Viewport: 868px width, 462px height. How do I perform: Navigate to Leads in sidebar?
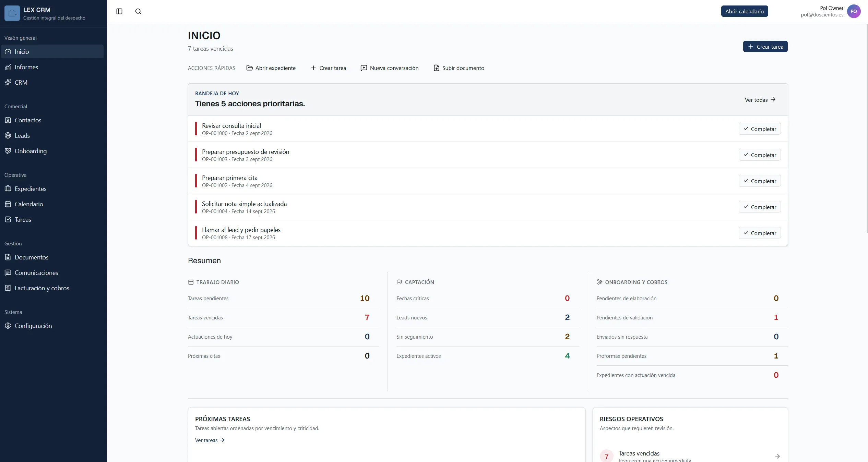coord(52,135)
